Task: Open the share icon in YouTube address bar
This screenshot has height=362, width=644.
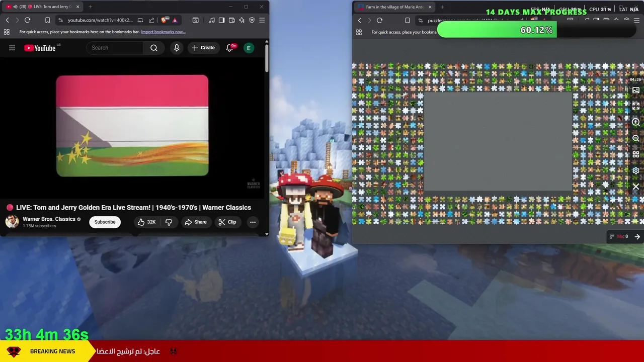Action: point(151,20)
